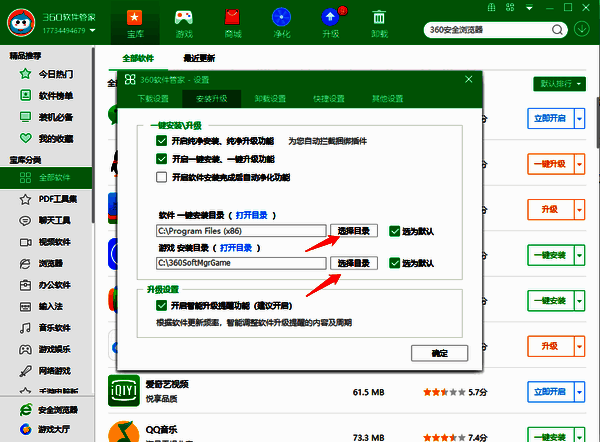Click 打开目录 link for software directory
Image resolution: width=600 pixels, height=442 pixels.
click(x=251, y=215)
